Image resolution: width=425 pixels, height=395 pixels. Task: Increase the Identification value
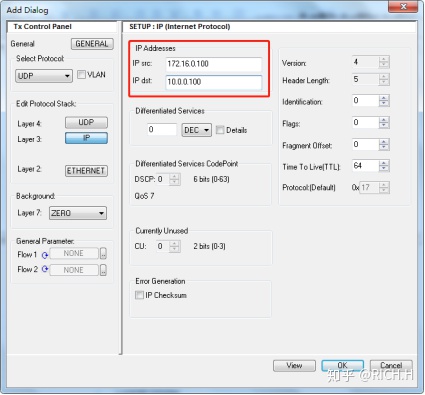tap(384, 98)
